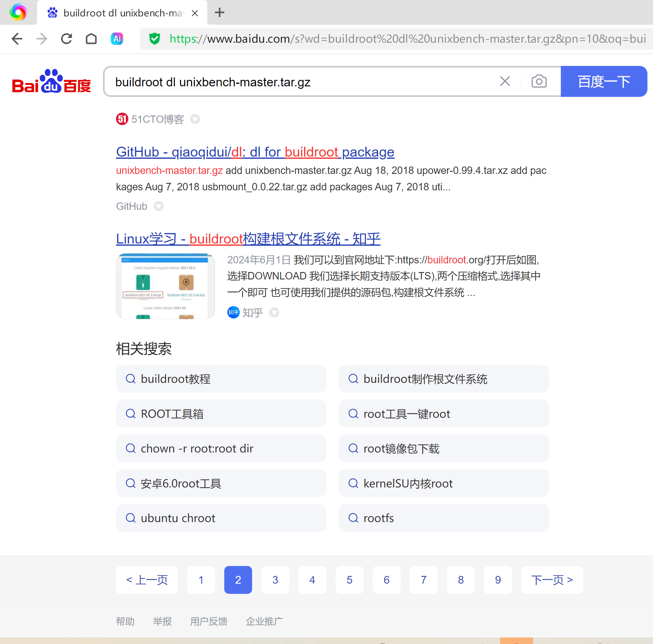Screen dimensions: 653x644
Task: Open the AI assistant icon
Action: coord(117,39)
